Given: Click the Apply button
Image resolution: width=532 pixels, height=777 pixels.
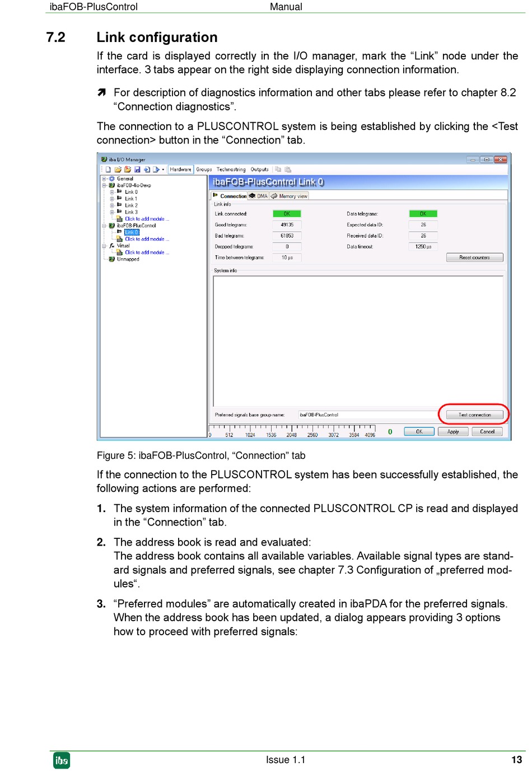Looking at the screenshot, I should 453,432.
